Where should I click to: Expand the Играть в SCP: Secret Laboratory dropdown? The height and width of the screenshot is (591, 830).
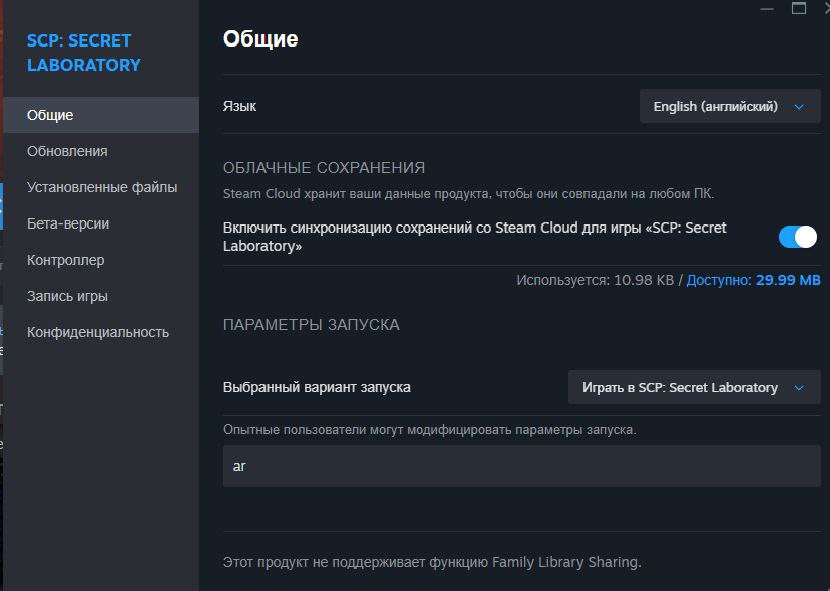(694, 388)
